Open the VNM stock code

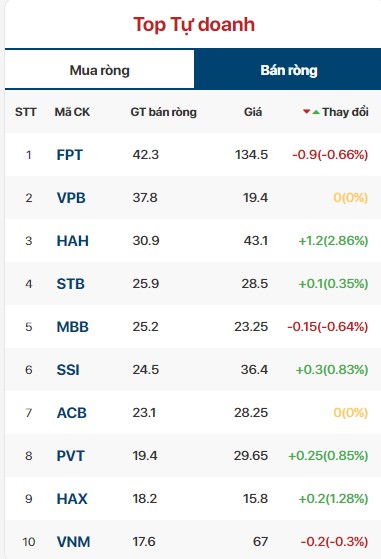[73, 542]
